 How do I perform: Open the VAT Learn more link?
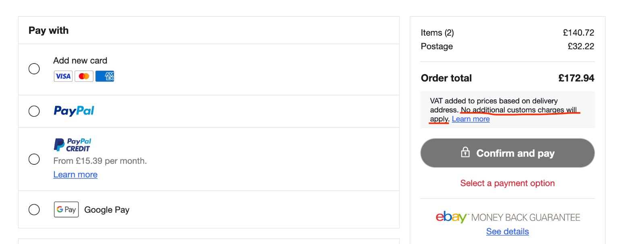click(471, 119)
